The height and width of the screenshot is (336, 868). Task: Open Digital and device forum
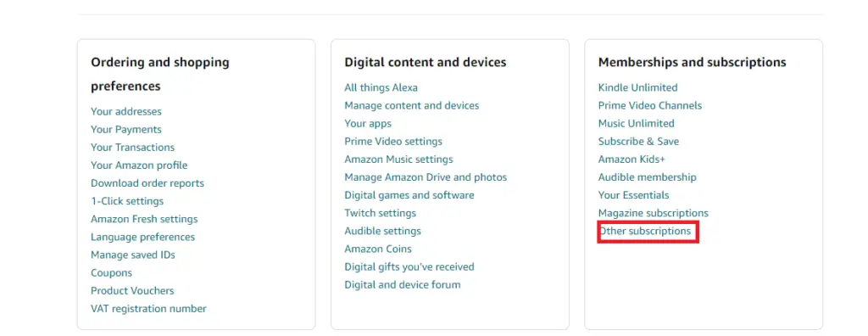[x=403, y=285]
